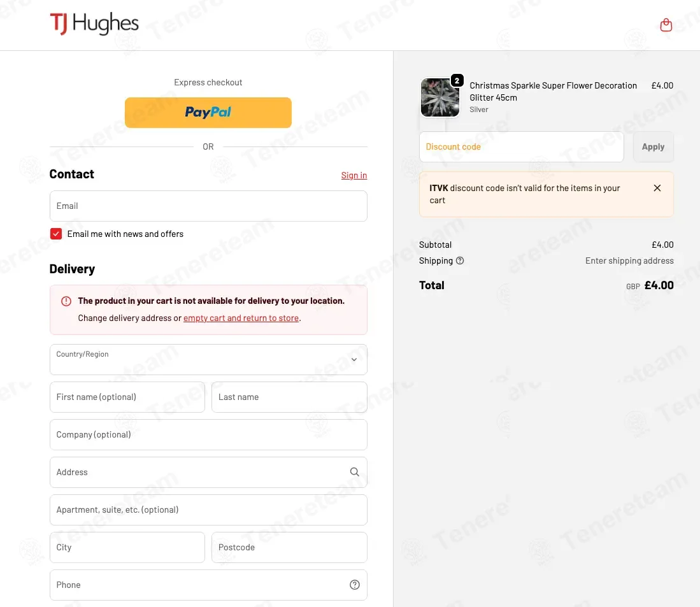Click the Phone field help icon
This screenshot has width=700, height=607.
tap(355, 585)
